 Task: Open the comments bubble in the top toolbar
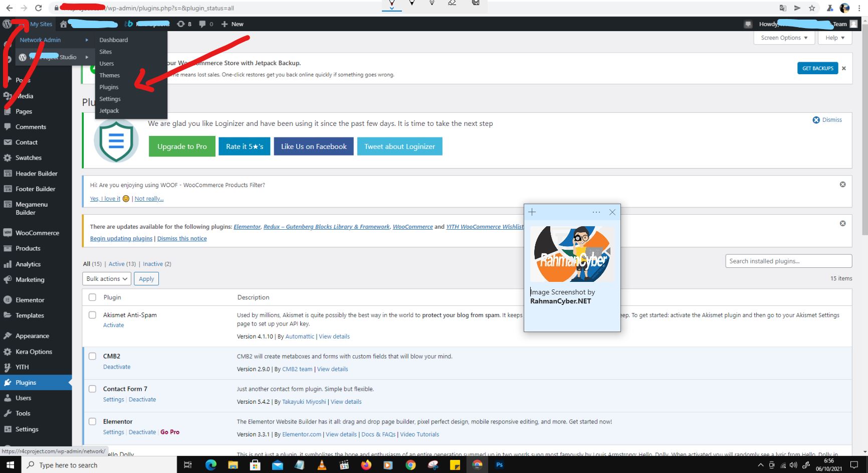coord(202,24)
